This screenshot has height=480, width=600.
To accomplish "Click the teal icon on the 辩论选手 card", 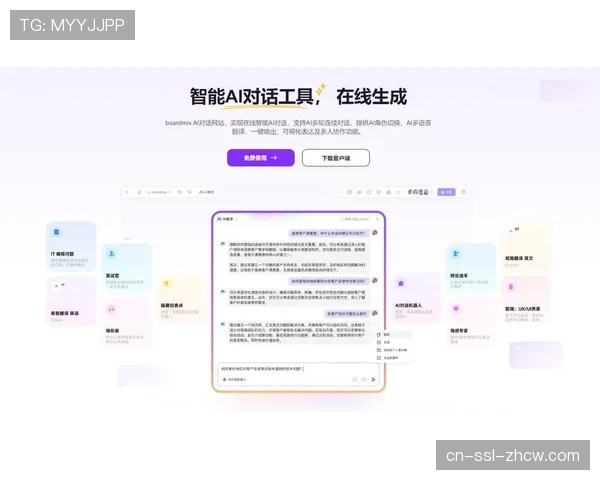I will tap(456, 253).
